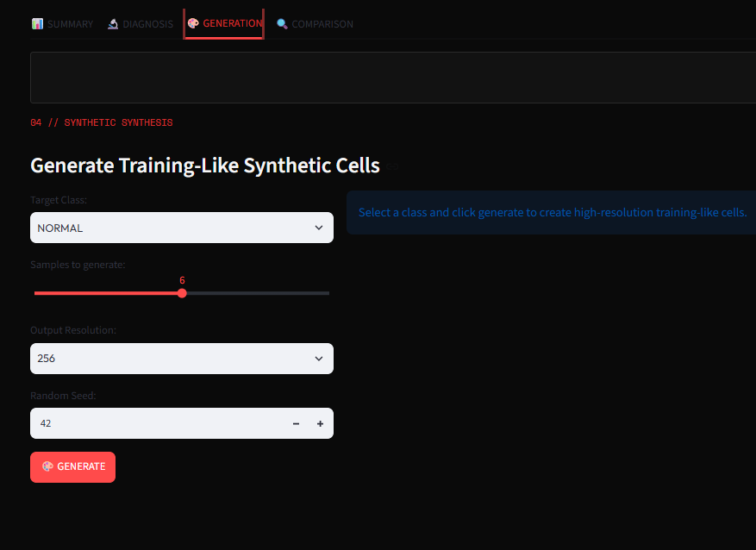This screenshot has height=550, width=756.
Task: Click the microscope icon beside Diagnosis
Action: tap(113, 23)
